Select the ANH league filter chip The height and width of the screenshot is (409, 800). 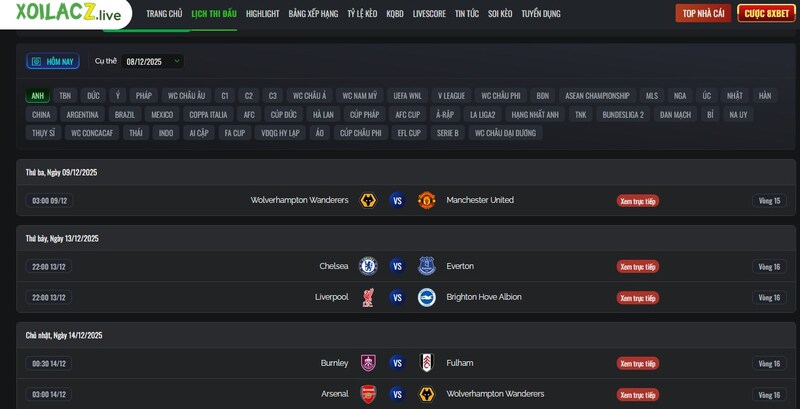38,96
